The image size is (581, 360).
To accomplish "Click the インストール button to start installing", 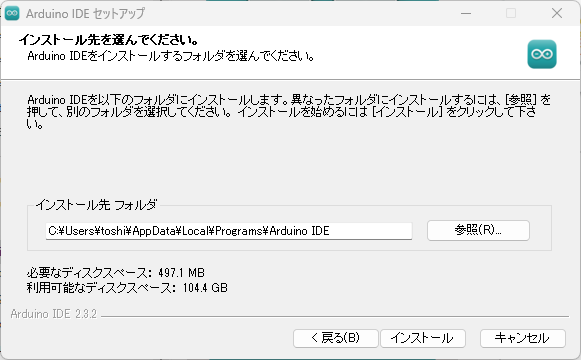I will click(x=423, y=338).
